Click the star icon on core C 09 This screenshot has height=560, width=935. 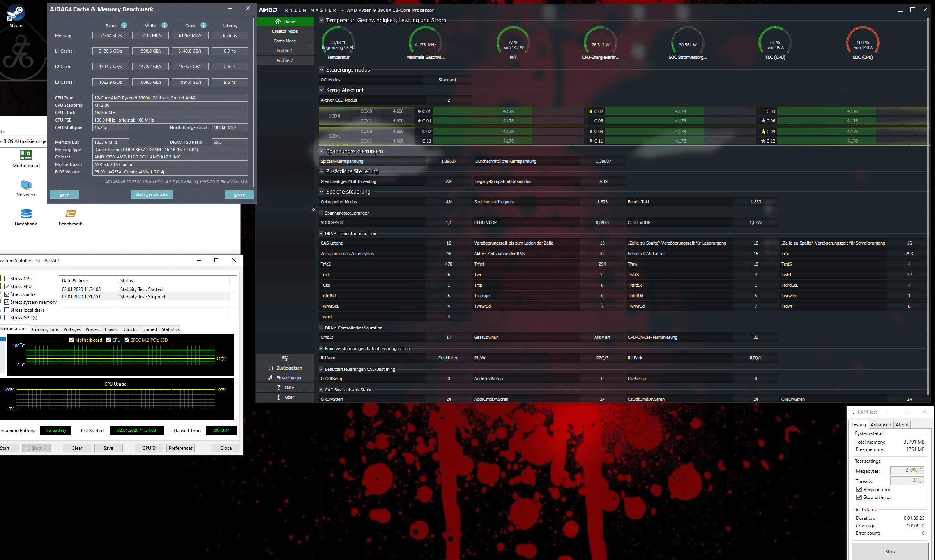(x=763, y=132)
